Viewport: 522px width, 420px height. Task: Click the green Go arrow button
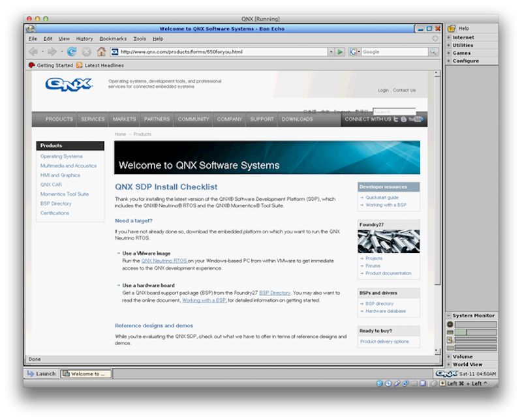pos(341,52)
